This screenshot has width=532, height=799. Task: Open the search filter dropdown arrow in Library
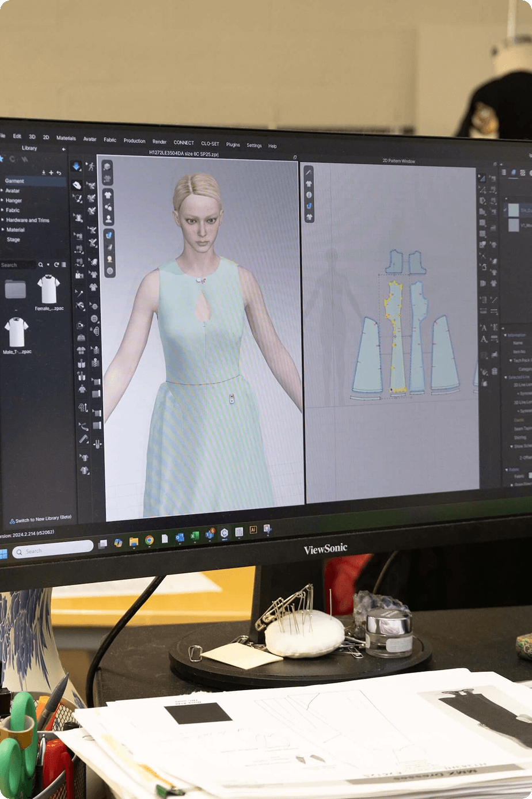tap(48, 265)
